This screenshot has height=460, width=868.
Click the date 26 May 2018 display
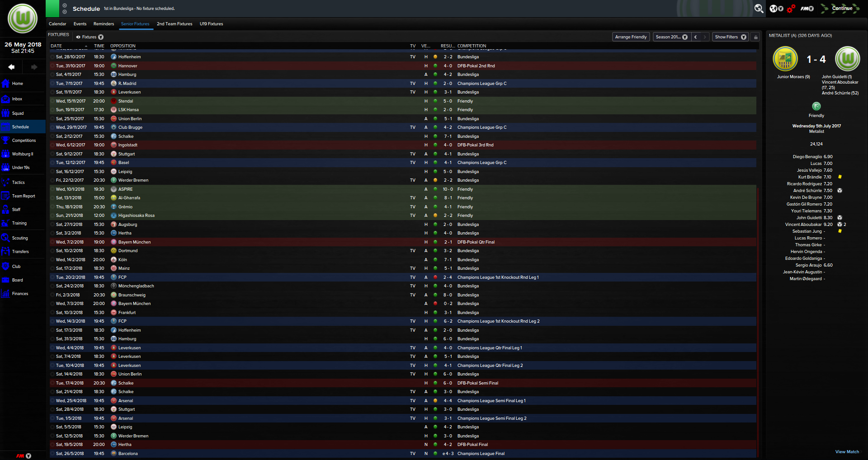click(23, 45)
